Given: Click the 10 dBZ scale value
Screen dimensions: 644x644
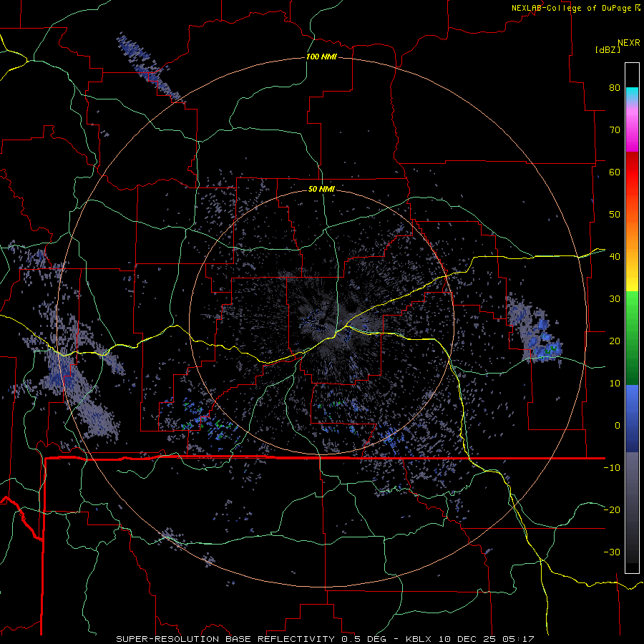Looking at the screenshot, I should tap(615, 384).
